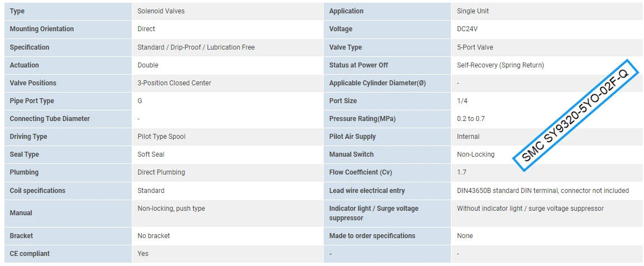Select the 'Pipe Port Type' label
The image size is (644, 266).
[32, 101]
